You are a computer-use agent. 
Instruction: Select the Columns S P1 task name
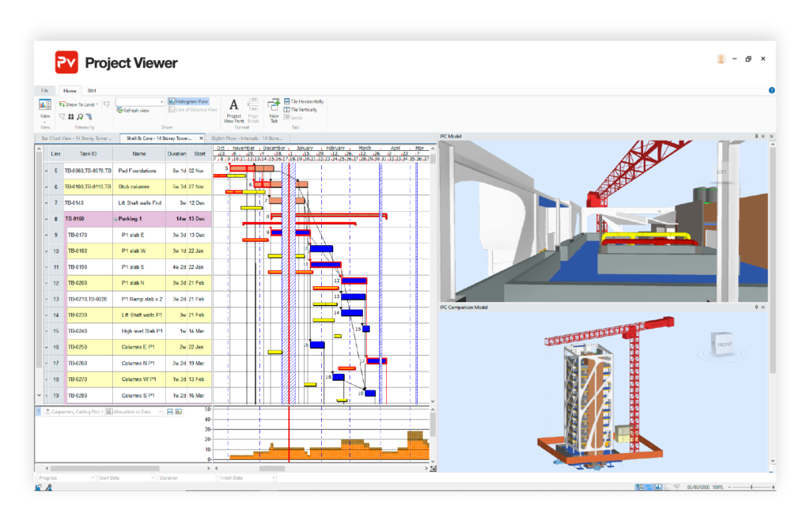tap(138, 396)
